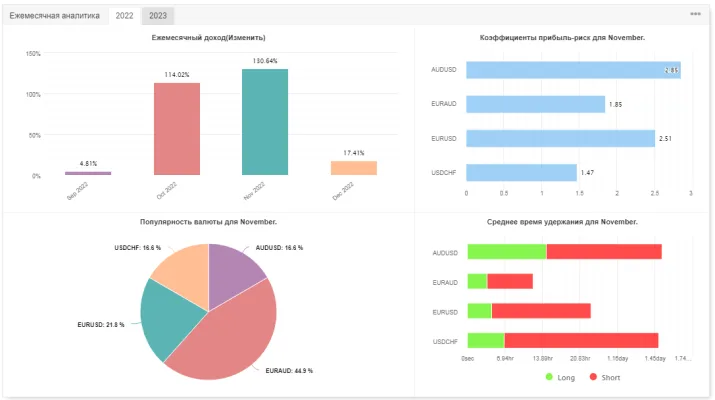Select the 2022 tab

(124, 16)
